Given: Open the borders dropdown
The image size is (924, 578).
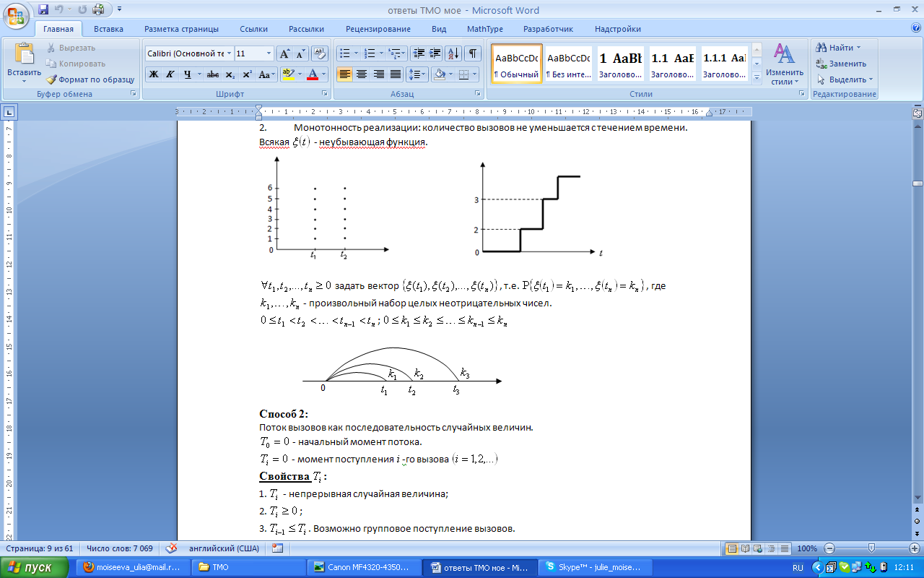Looking at the screenshot, I should pos(474,74).
